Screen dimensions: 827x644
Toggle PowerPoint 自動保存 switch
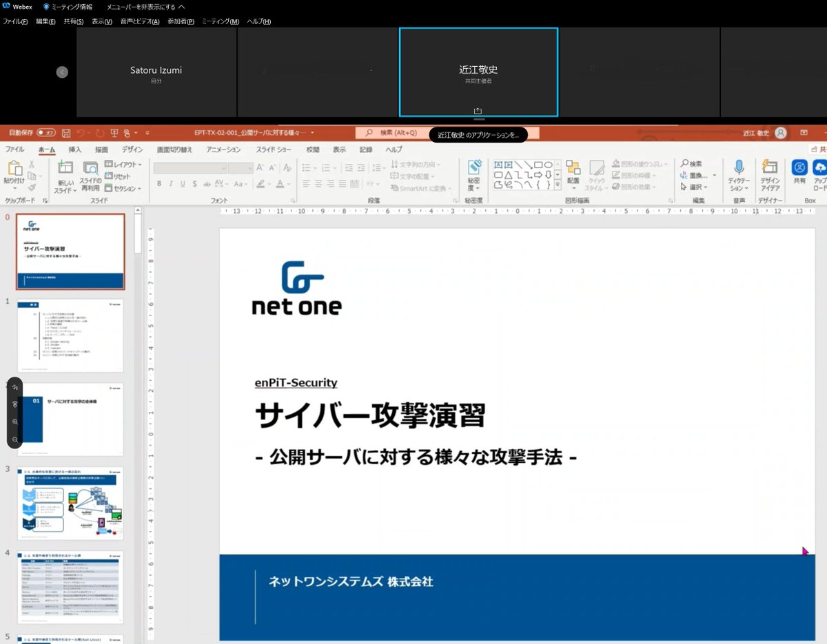(x=46, y=132)
